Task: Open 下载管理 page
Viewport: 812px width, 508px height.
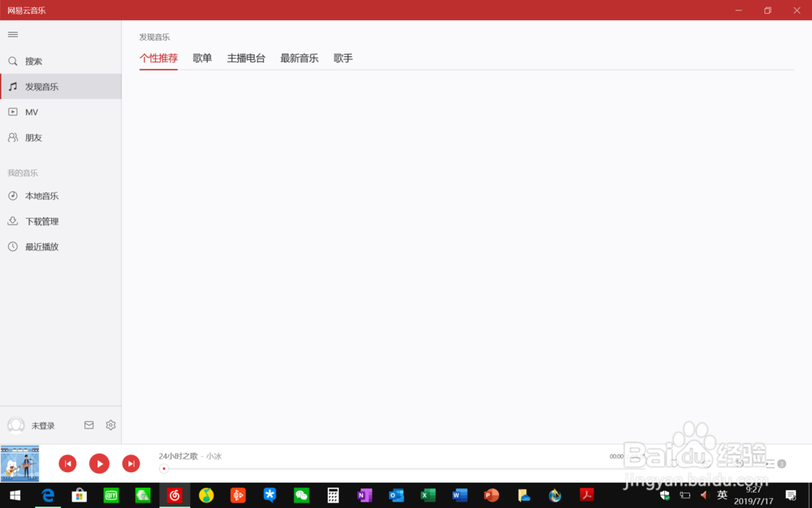Action: point(61,221)
